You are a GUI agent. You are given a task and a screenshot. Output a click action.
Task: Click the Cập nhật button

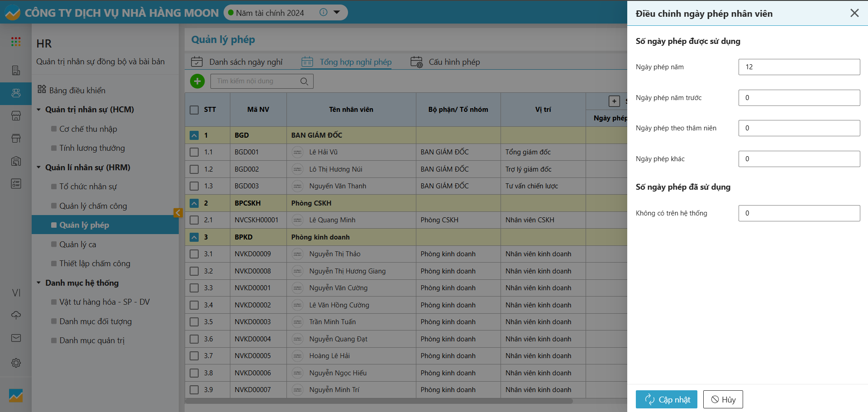pos(666,399)
